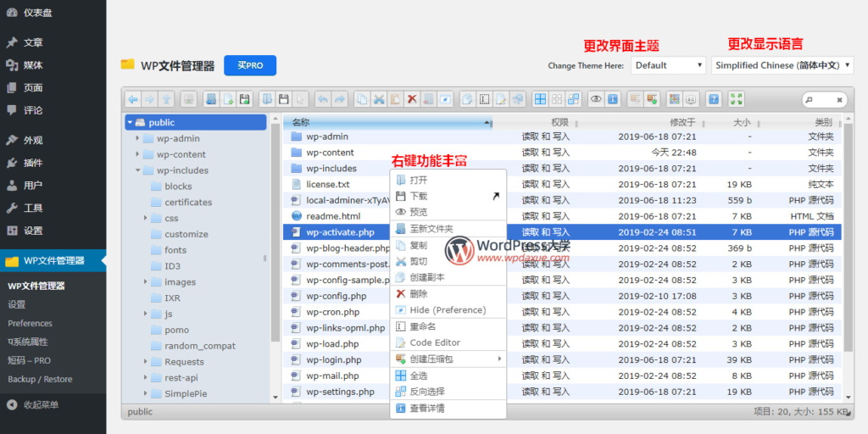
Task: Click the paste clipboard toolbar icon
Action: click(395, 99)
